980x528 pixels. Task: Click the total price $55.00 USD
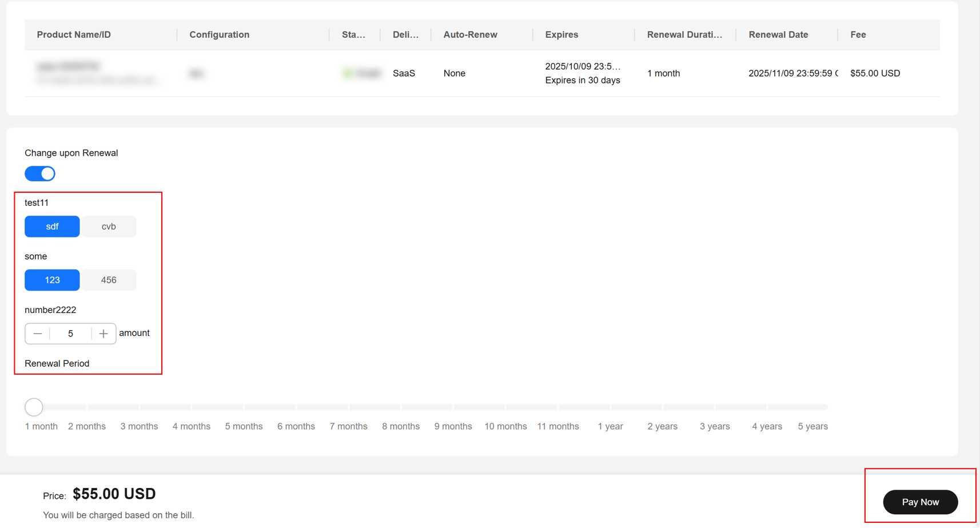[114, 494]
